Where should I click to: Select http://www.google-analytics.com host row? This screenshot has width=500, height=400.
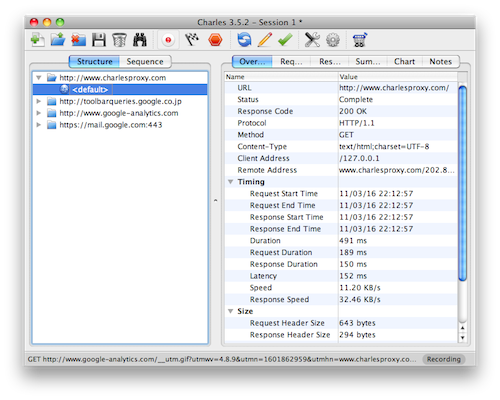(119, 113)
